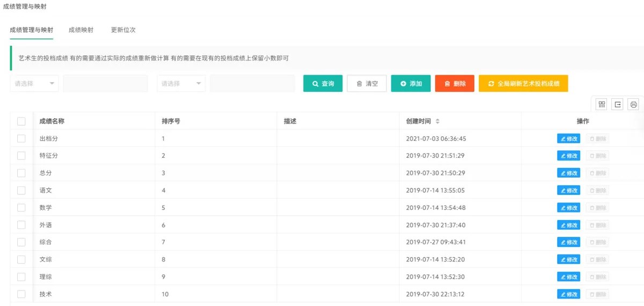
Task: Toggle the select-all checkbox in table header
Action: click(x=21, y=121)
